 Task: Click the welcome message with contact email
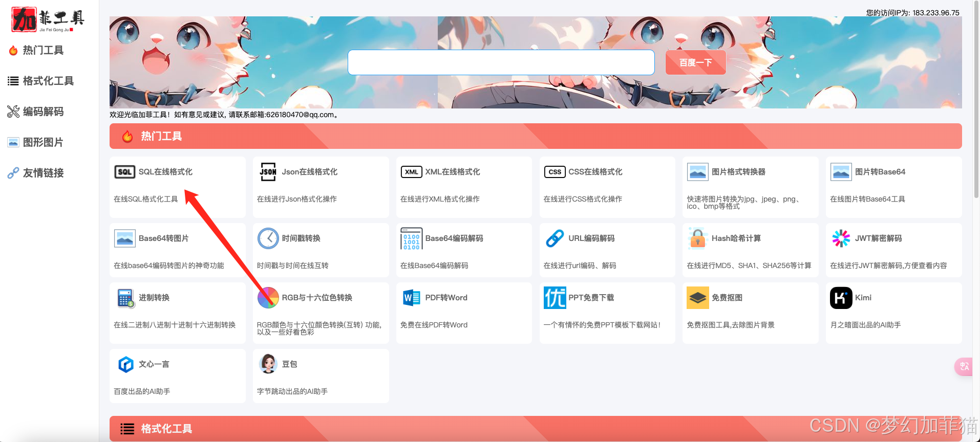[225, 115]
